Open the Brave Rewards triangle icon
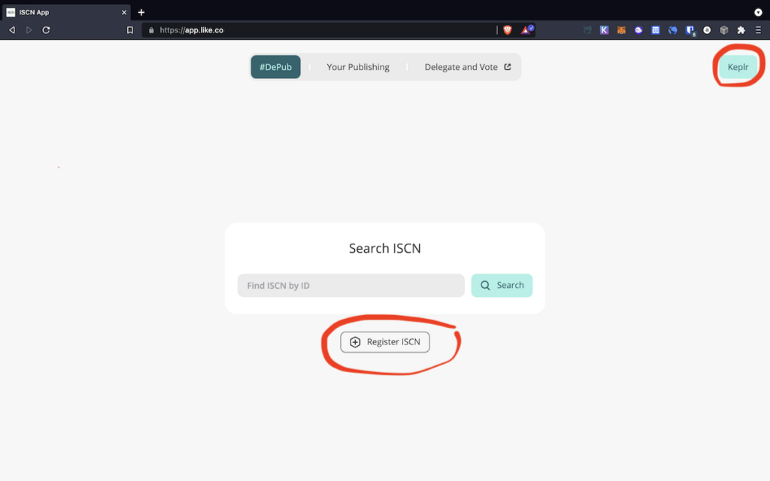This screenshot has height=481, width=770. [x=526, y=30]
